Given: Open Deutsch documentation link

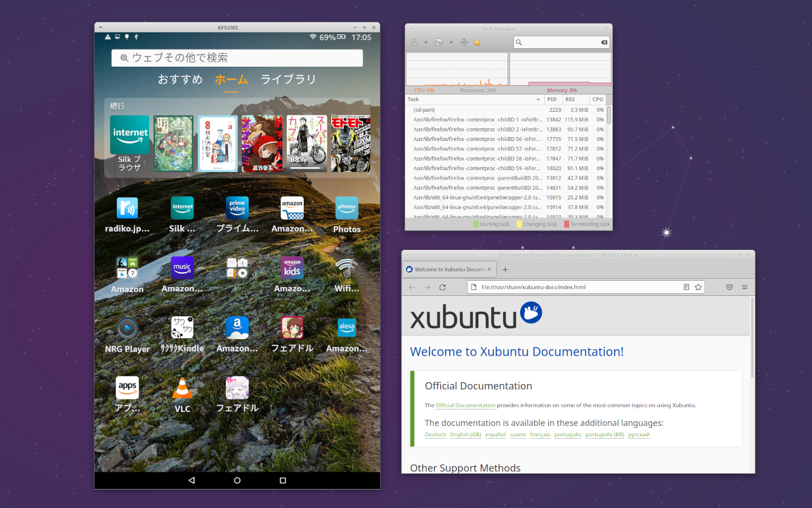Looking at the screenshot, I should click(435, 435).
